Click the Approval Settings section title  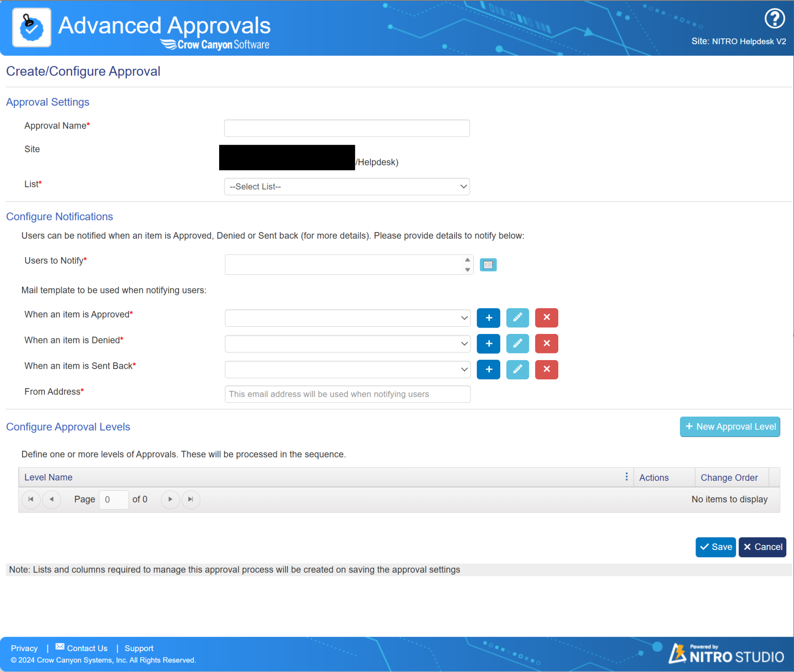(48, 102)
